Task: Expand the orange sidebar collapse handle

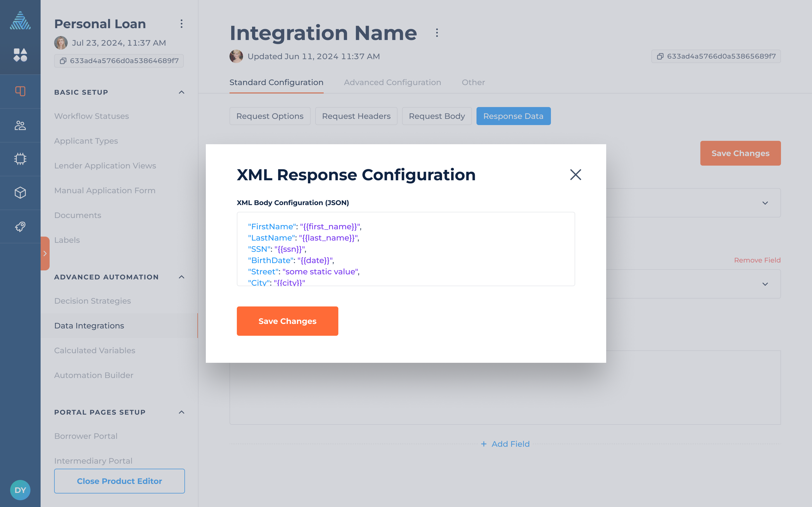Action: [x=45, y=253]
